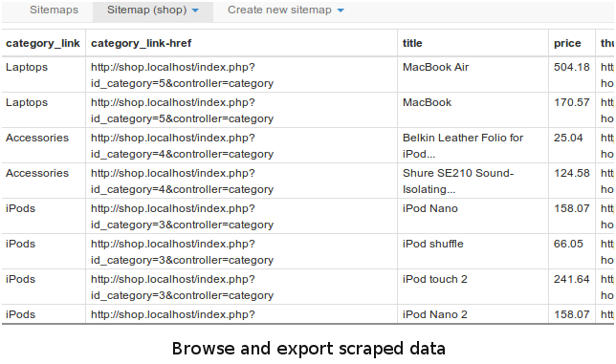Click Laptops category in MacBook Air row
616x364 pixels.
tap(27, 67)
